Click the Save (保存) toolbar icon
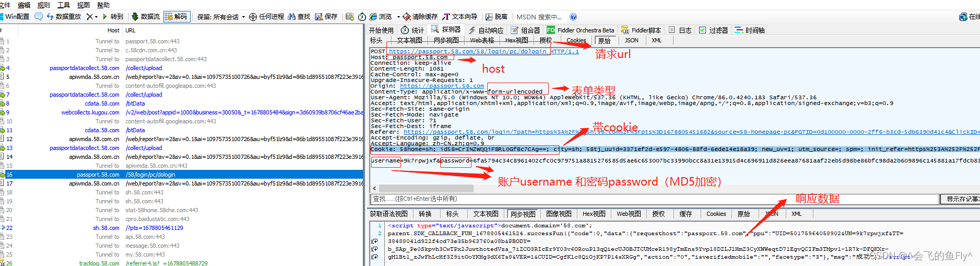This screenshot has width=980, height=266. click(x=318, y=17)
